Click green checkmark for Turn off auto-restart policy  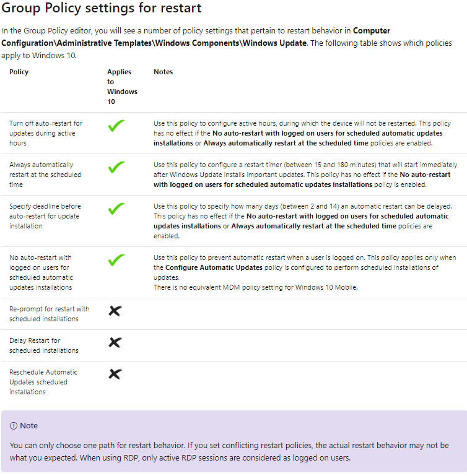(116, 126)
